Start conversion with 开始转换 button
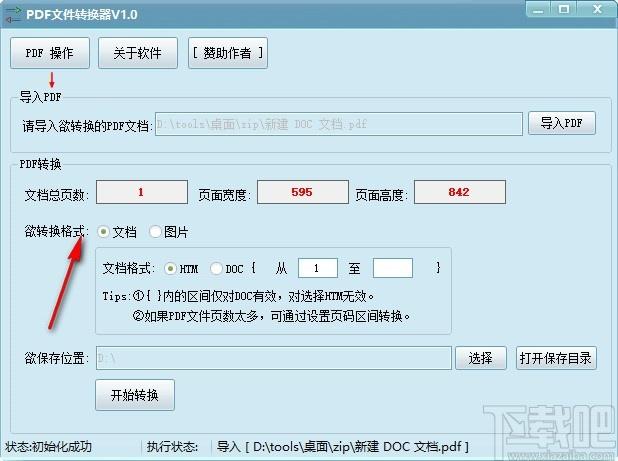 tap(135, 395)
